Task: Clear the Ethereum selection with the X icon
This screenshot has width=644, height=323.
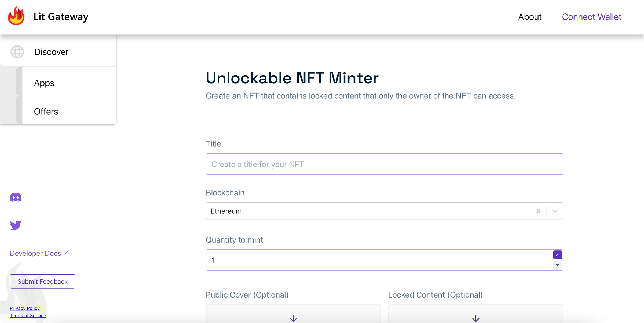Action: point(538,211)
